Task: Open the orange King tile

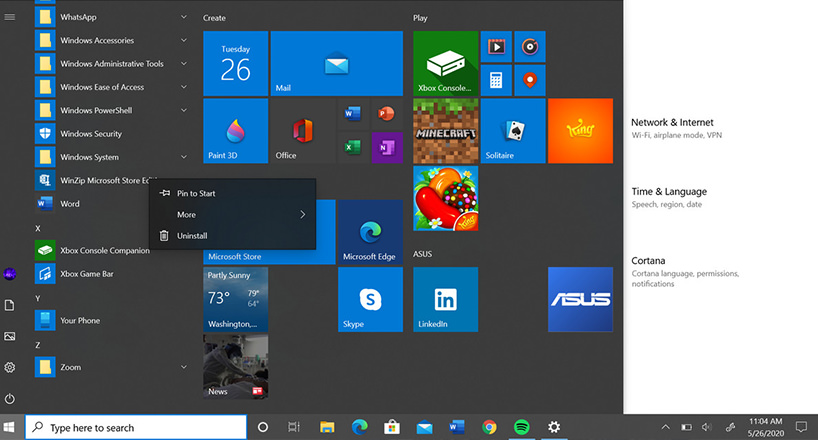Action: pyautogui.click(x=580, y=131)
